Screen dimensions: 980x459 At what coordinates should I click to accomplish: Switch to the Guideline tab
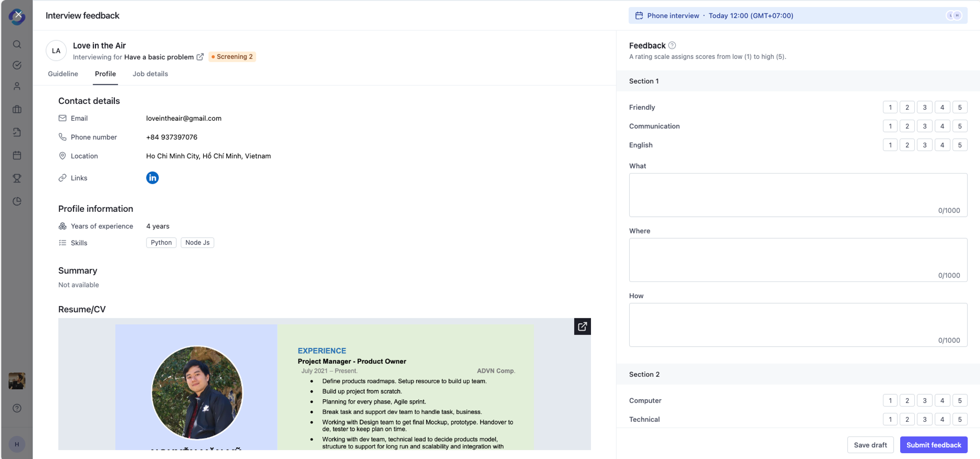[x=63, y=74]
